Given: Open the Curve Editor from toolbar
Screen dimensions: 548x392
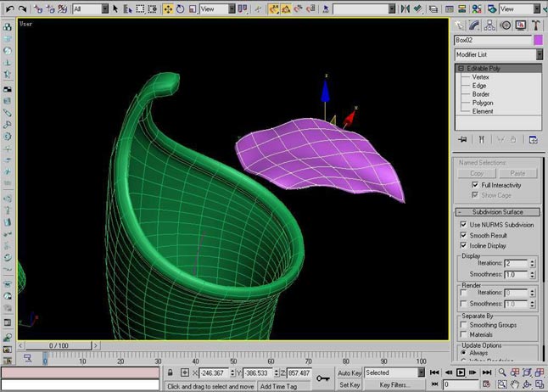Looking at the screenshot, I should coord(450,8).
